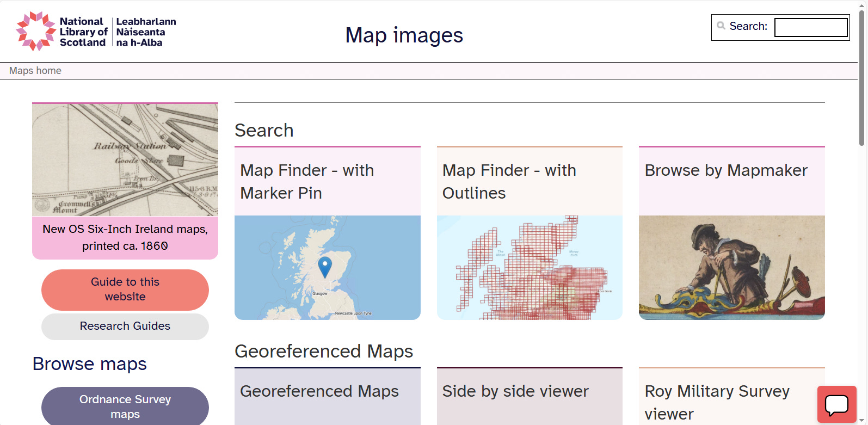Click the mapmaker illustration image
The height and width of the screenshot is (425, 868).
(x=732, y=268)
